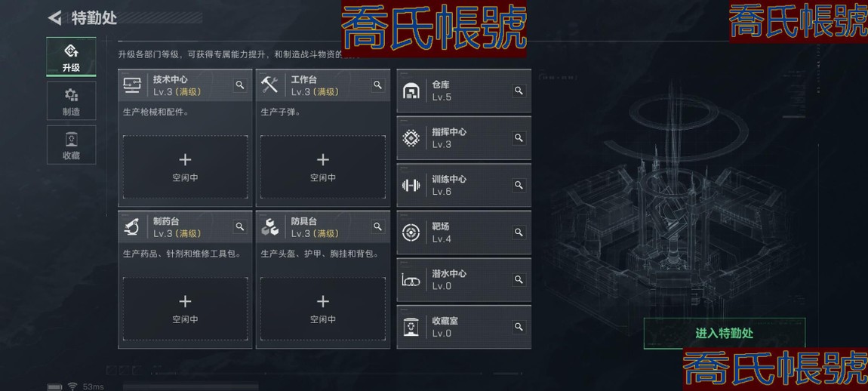The height and width of the screenshot is (391, 868).
Task: Go back using the arrow beside 特勤处
Action: coord(55,17)
